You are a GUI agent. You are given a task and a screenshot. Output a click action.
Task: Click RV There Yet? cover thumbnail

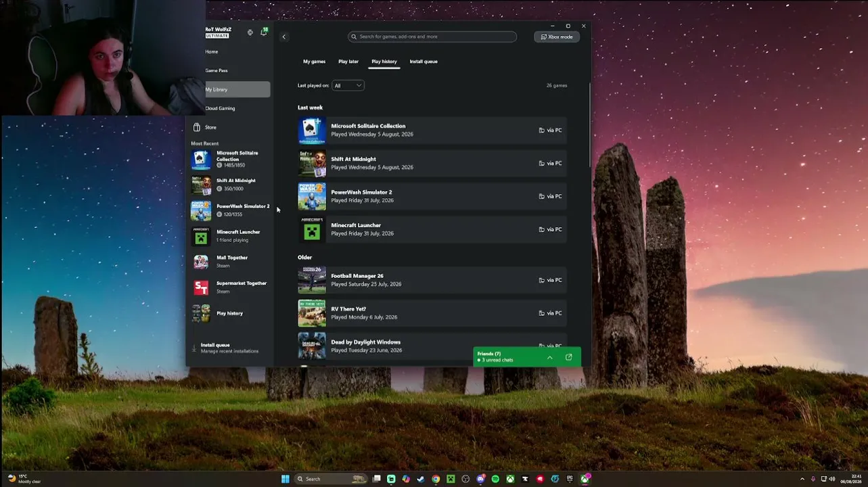tap(312, 313)
